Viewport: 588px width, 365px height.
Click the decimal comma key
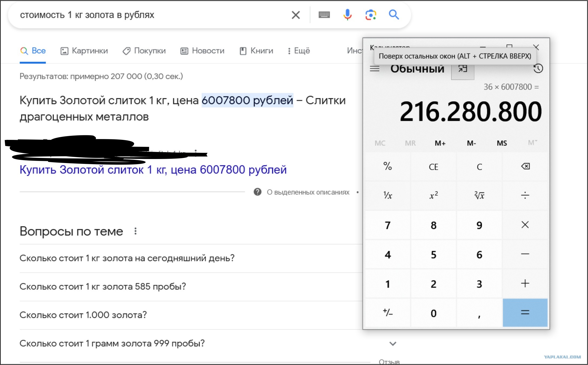coord(479,313)
